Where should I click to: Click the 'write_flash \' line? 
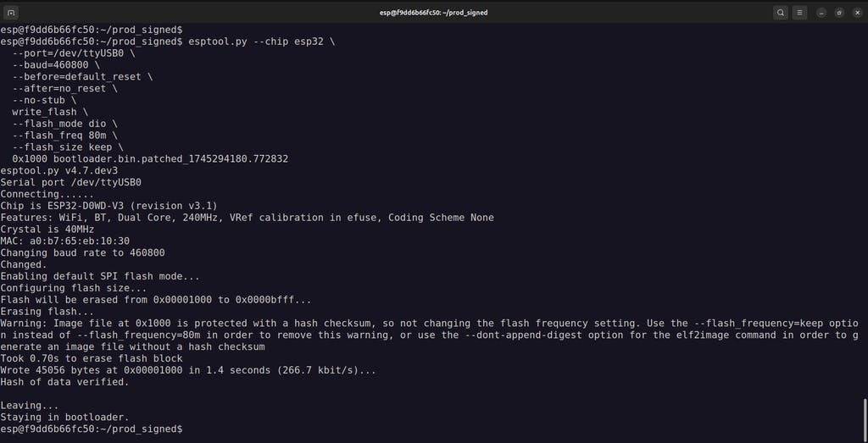[50, 112]
